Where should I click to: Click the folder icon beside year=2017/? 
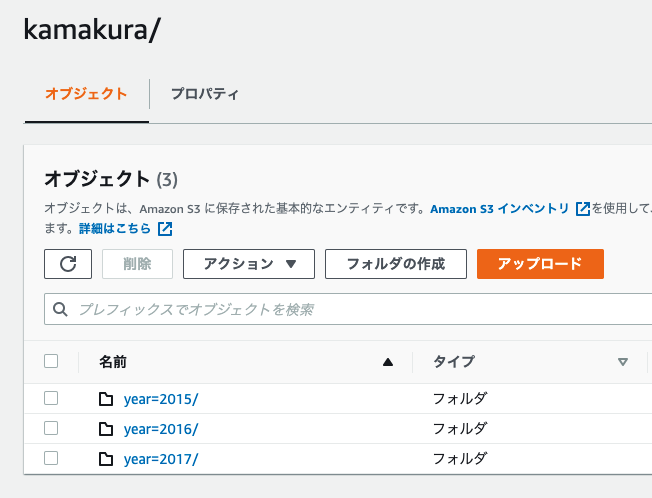click(106, 459)
